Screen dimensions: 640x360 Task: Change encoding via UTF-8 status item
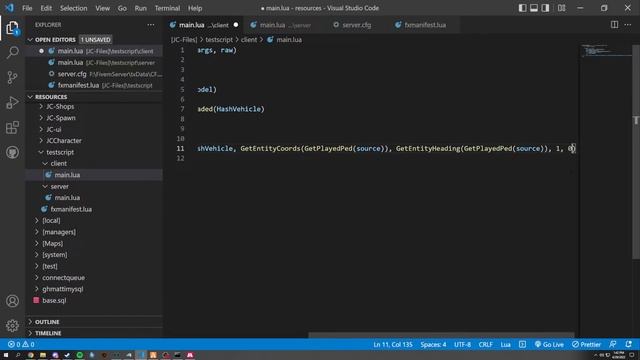pos(462,344)
